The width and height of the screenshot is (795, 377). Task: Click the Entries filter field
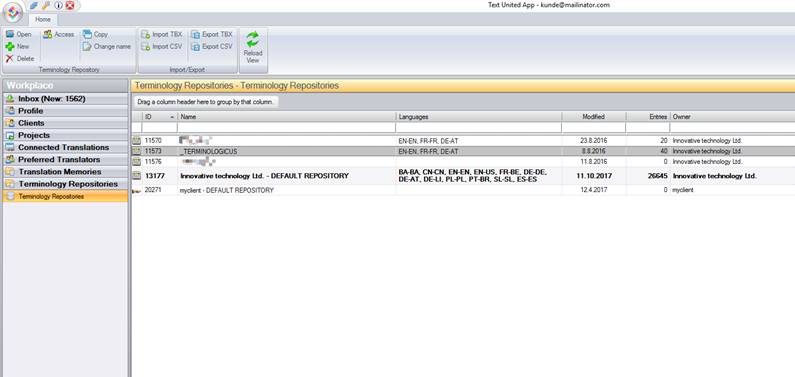tap(648, 127)
